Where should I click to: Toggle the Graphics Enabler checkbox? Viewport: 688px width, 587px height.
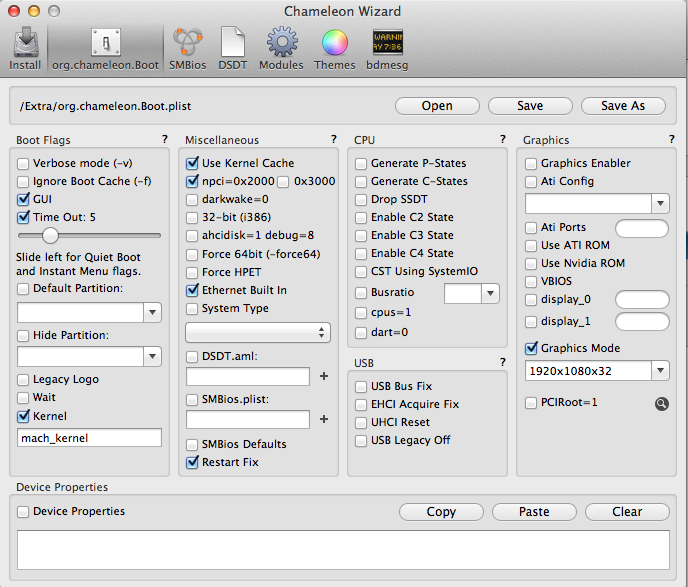532,163
